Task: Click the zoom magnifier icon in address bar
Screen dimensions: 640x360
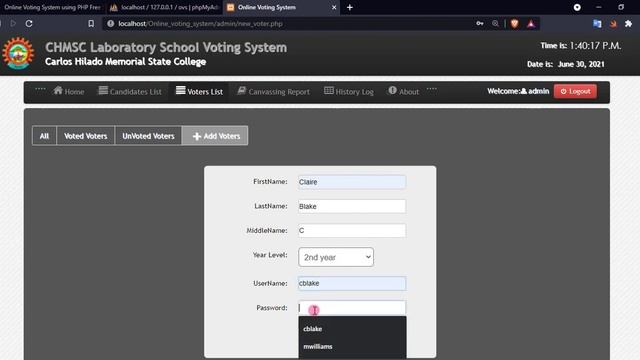Action: click(495, 24)
